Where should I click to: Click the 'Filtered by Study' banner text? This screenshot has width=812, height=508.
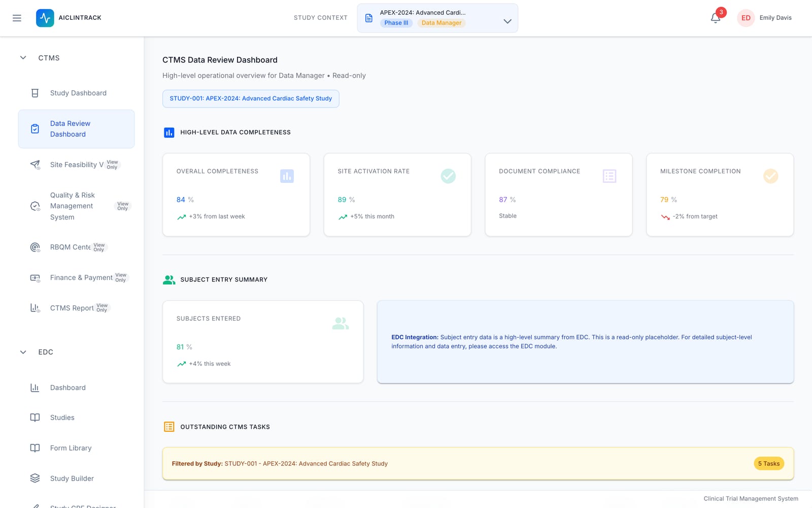(280, 463)
